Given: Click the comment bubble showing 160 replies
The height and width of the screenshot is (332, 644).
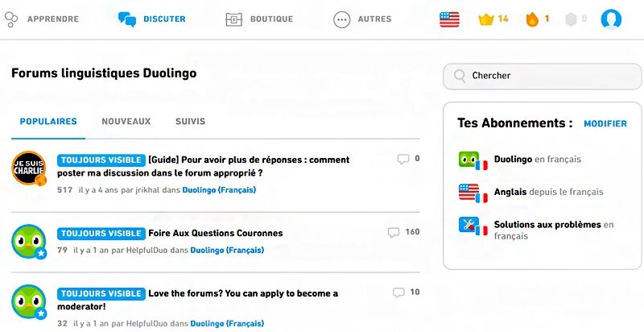Looking at the screenshot, I should point(394,232).
